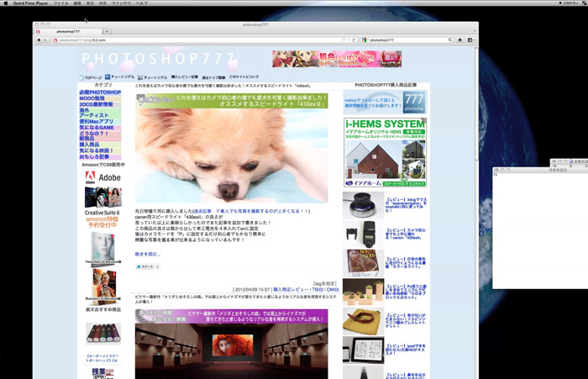The image size is (588, 379).
Task: Click the 続きを読む... read more link
Action: 147,254
